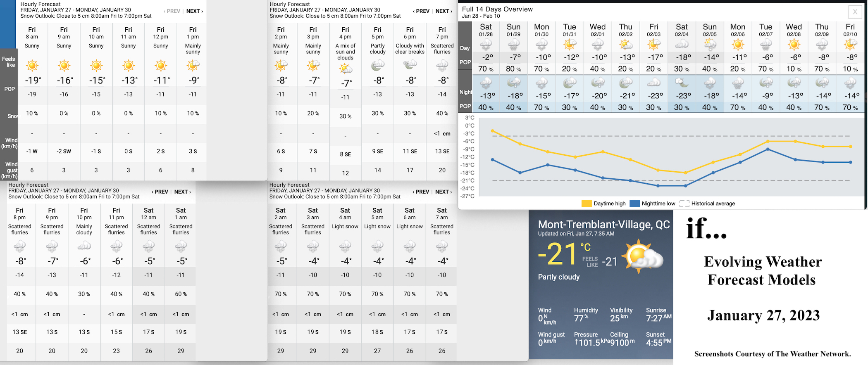Click the Sat 6 am light snow icon
This screenshot has height=365, width=868.
(410, 246)
